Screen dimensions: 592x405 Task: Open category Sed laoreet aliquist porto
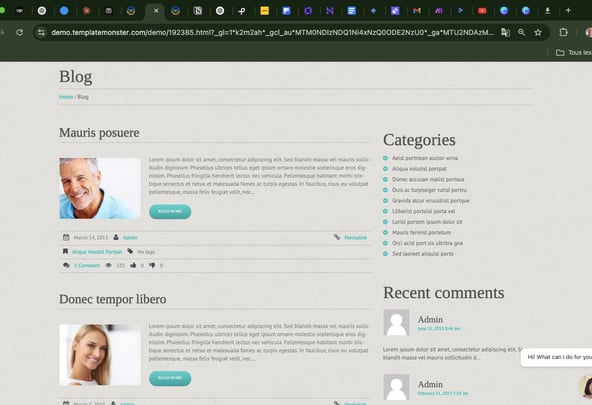point(423,254)
